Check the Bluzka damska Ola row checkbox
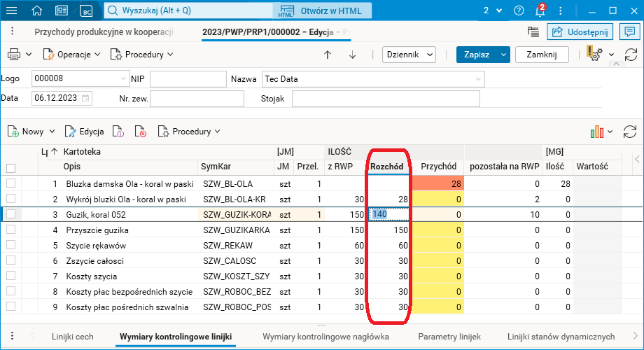The image size is (644, 350). [11, 183]
